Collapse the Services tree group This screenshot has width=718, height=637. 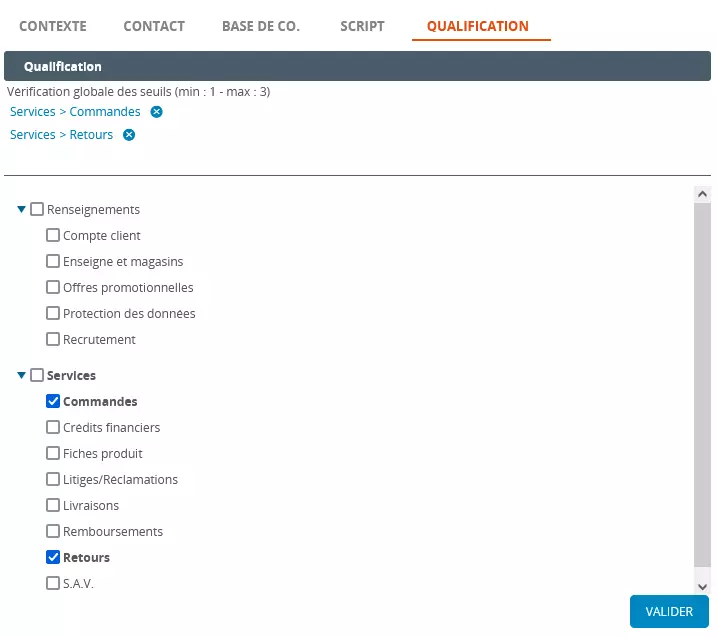[21, 376]
